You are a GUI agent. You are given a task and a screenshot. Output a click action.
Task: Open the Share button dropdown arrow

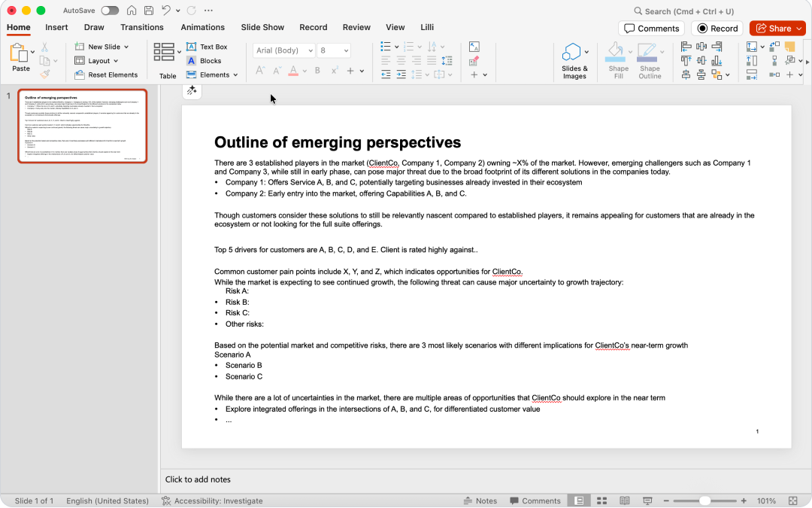(x=799, y=29)
